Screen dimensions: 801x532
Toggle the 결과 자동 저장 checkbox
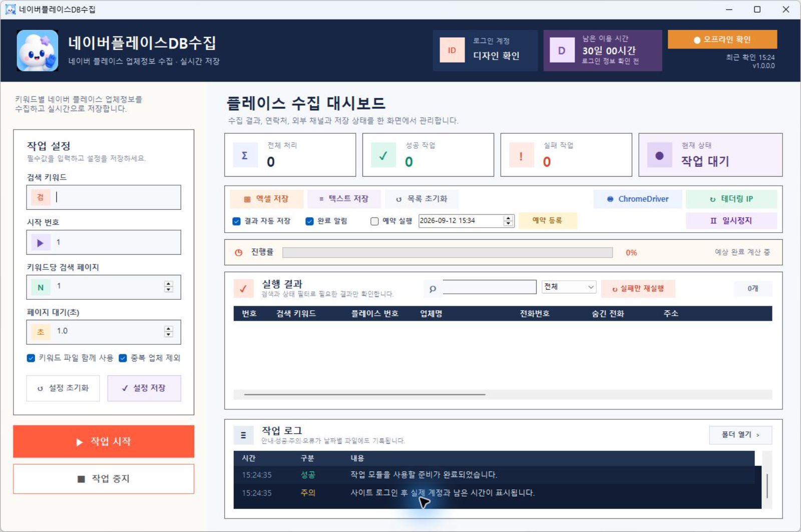237,221
